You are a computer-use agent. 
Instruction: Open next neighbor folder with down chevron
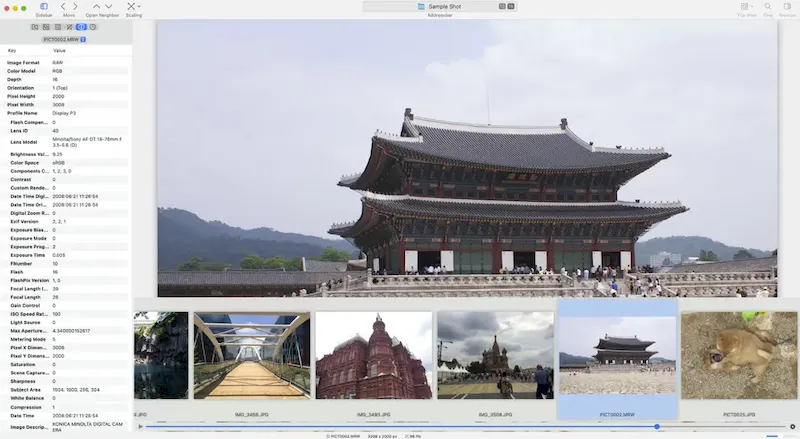click(x=108, y=7)
